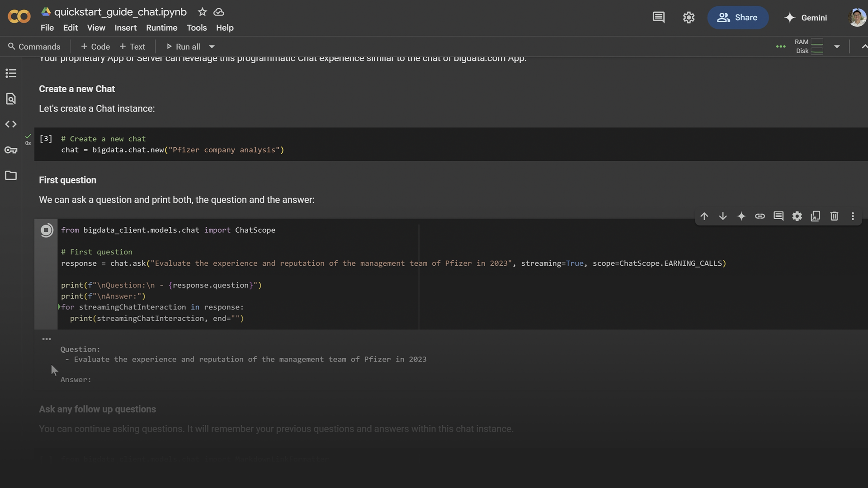
Task: Click inside the chat.ask code line
Action: pos(393,263)
